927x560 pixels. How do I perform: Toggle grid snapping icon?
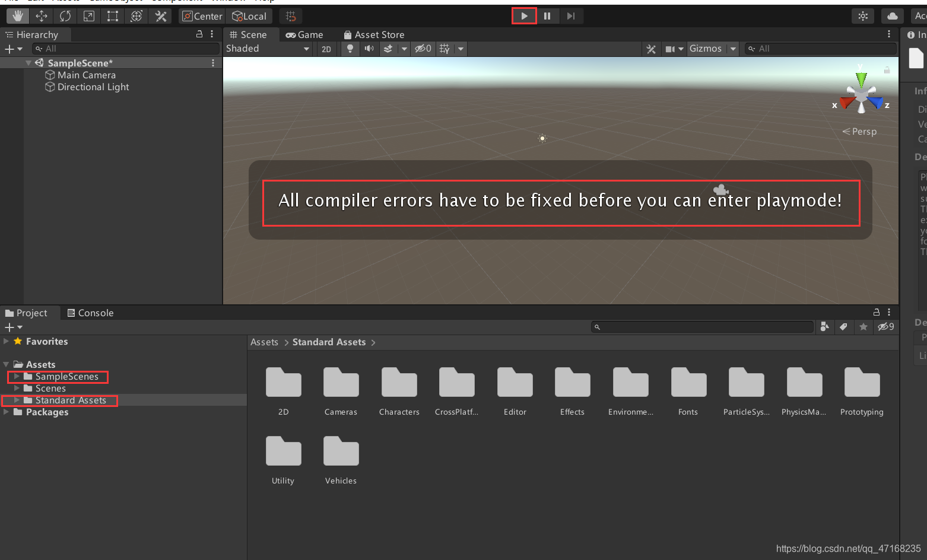291,16
